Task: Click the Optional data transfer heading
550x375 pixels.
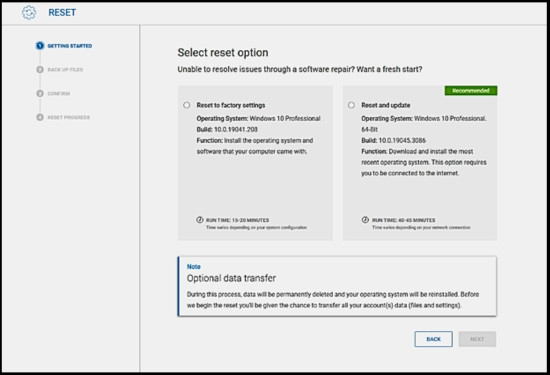Action: (x=231, y=278)
